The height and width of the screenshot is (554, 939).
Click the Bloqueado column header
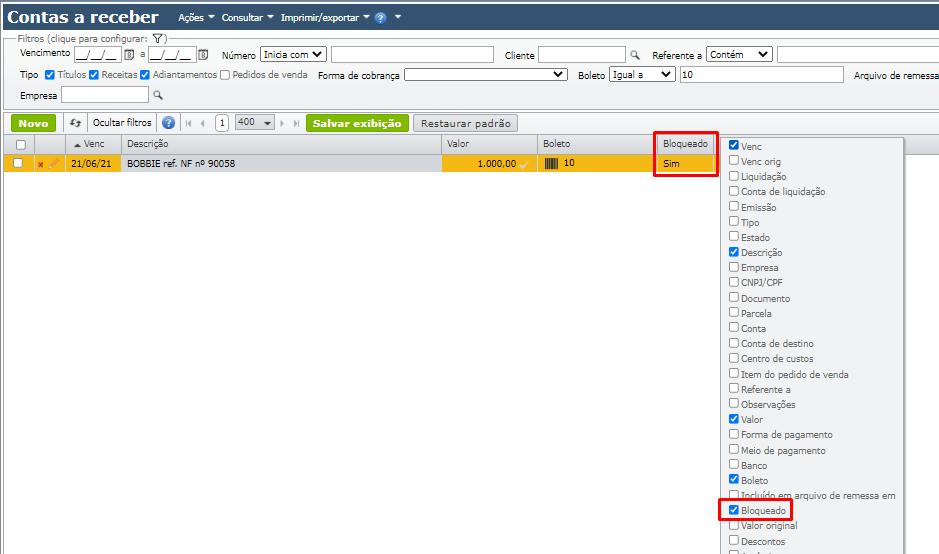(686, 144)
